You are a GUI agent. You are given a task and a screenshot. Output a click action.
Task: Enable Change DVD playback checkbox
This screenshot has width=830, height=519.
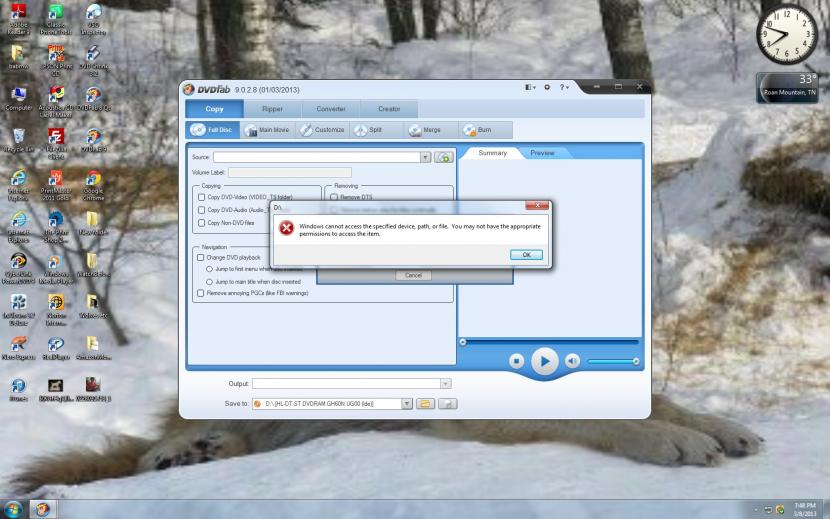[201, 257]
